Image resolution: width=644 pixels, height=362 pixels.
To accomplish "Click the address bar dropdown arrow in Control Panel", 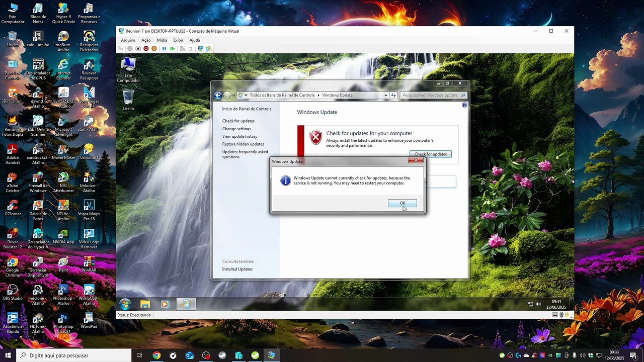I will pyautogui.click(x=386, y=95).
